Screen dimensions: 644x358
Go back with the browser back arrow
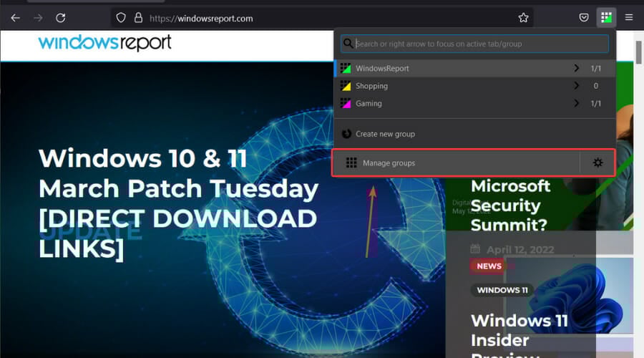click(16, 18)
